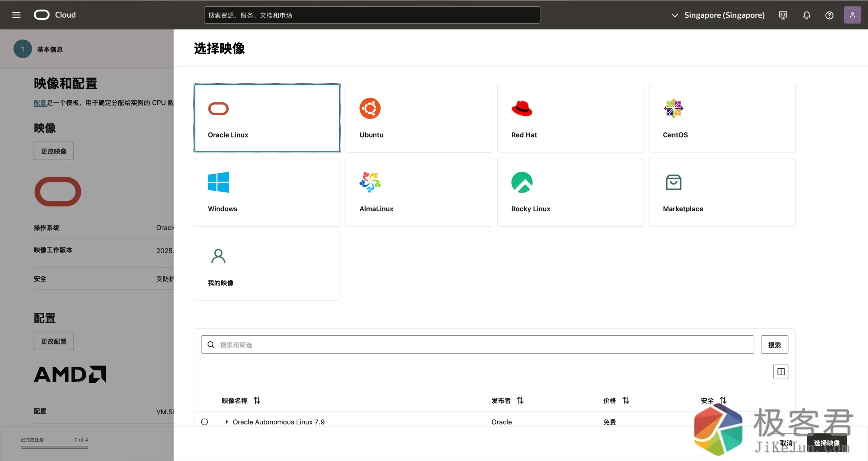868x461 pixels.
Task: Click the 已完成任务 progress bar
Action: pyautogui.click(x=54, y=447)
